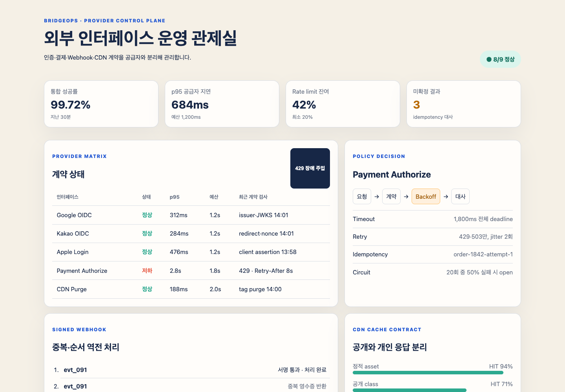This screenshot has width=565, height=392.
Task: Click the Circuit 20회 중 50% value
Action: [479, 272]
